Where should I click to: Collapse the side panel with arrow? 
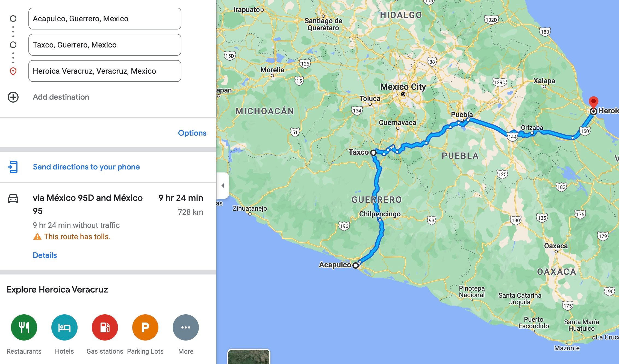pyautogui.click(x=223, y=186)
